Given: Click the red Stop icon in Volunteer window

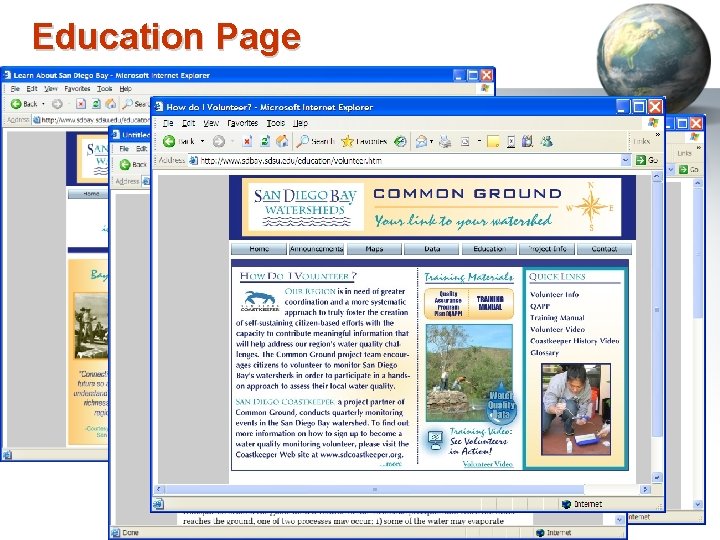Looking at the screenshot, I should [247, 141].
